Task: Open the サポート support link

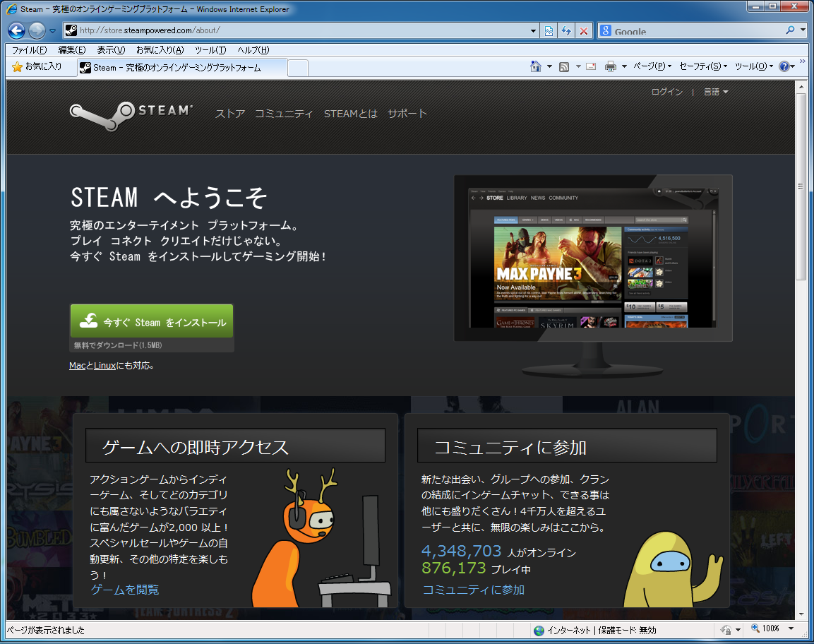Action: click(x=407, y=113)
